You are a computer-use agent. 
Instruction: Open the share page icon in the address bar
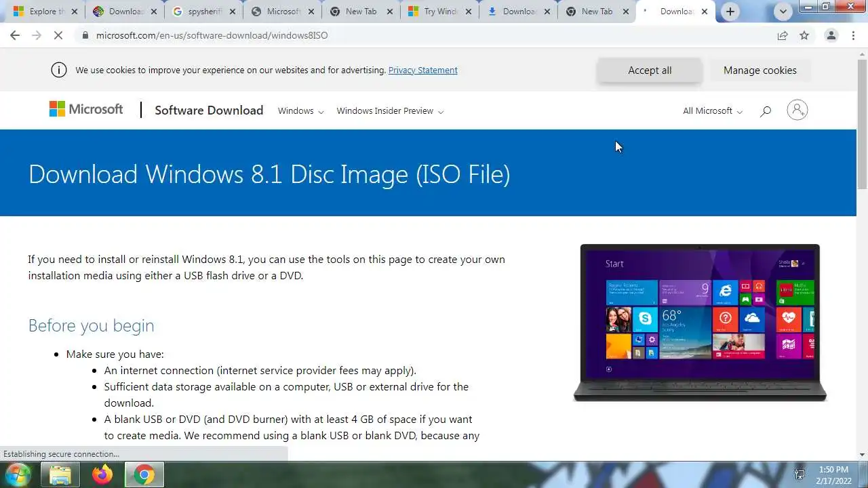click(783, 35)
